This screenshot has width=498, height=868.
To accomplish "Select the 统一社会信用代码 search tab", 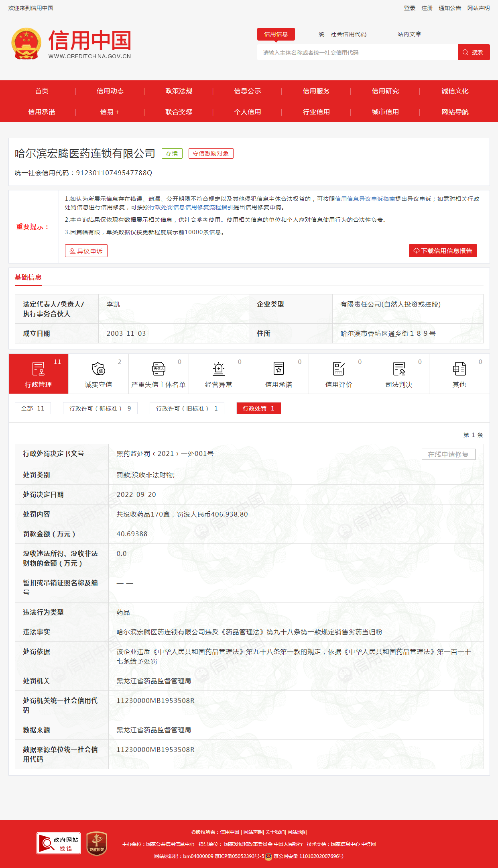I will click(342, 34).
